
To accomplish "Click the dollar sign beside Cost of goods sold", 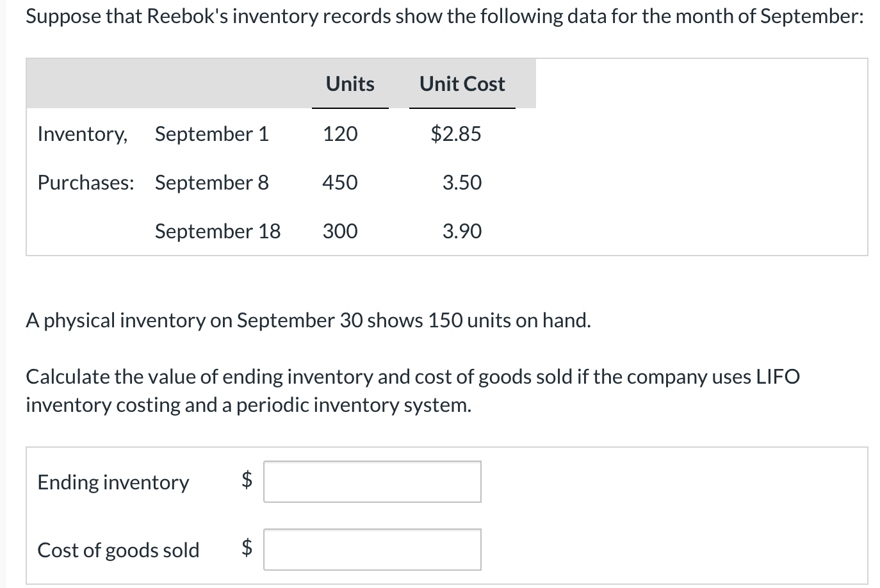I will [x=245, y=549].
